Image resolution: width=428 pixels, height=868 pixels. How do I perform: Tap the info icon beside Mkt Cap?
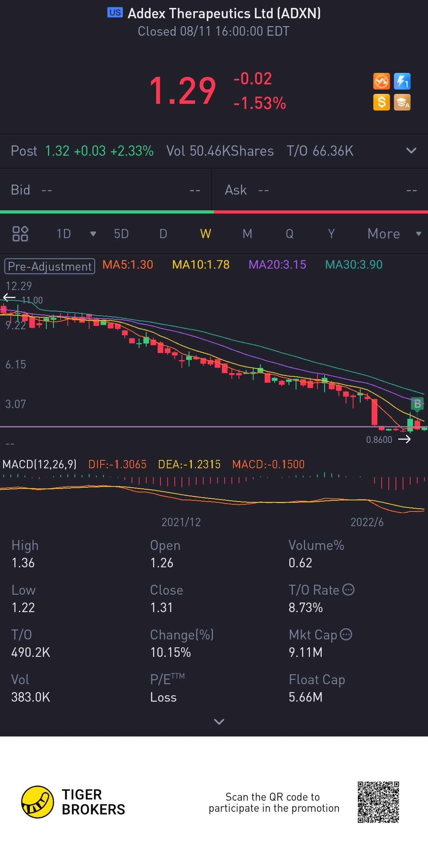tap(346, 634)
